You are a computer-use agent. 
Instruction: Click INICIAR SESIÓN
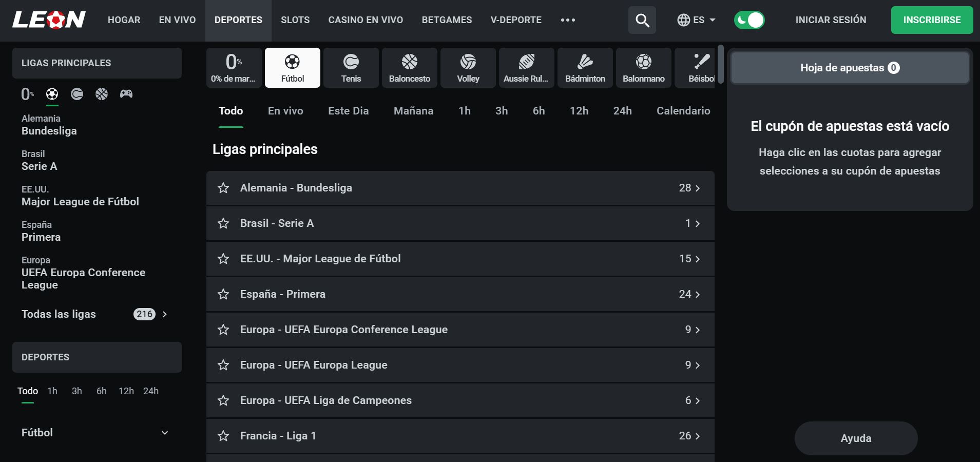831,20
